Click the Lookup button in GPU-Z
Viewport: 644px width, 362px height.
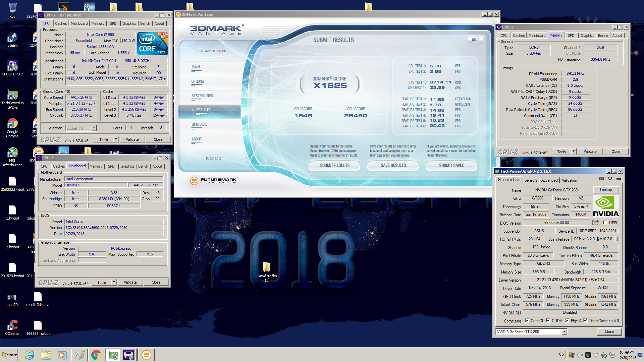[606, 190]
